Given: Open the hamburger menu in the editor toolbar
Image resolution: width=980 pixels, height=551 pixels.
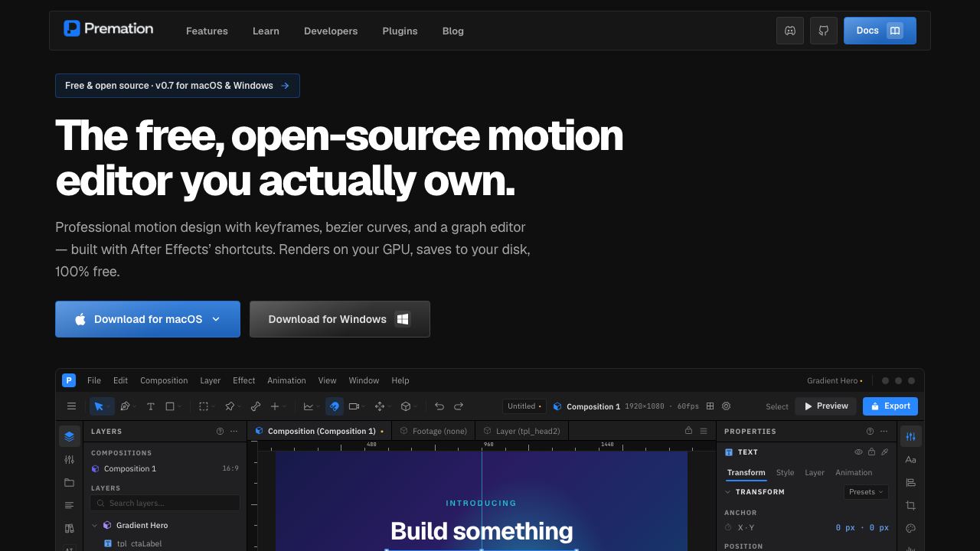Looking at the screenshot, I should click(x=71, y=406).
